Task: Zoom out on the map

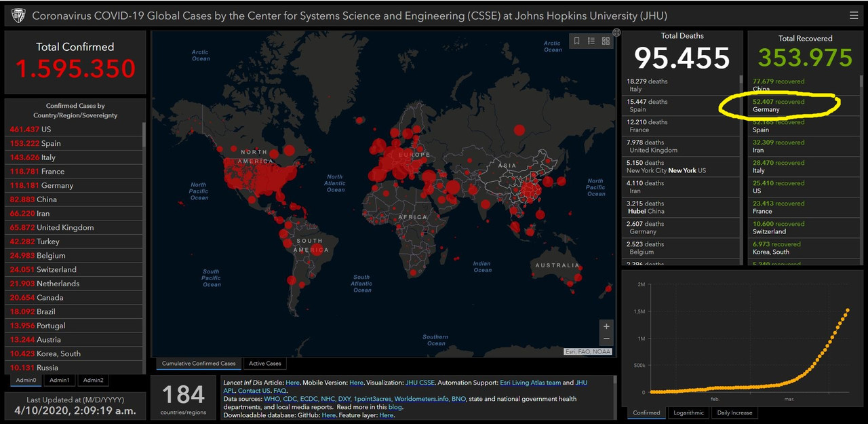Action: click(606, 339)
